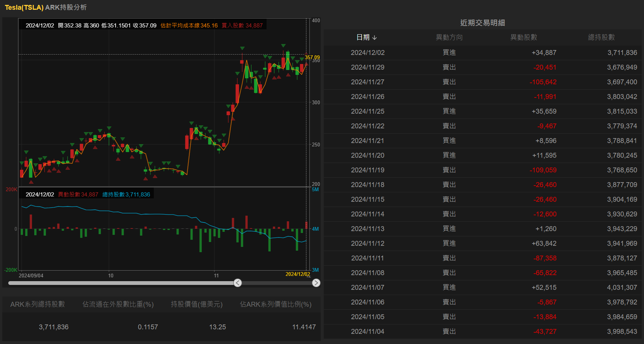This screenshot has width=644, height=344.
Task: Click the +35,659 change value
Action: 544,111
